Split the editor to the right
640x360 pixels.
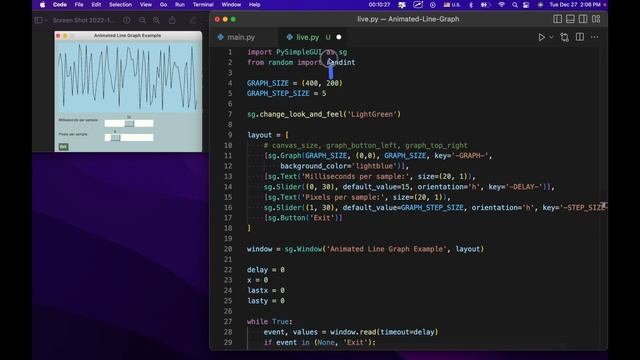tap(580, 37)
